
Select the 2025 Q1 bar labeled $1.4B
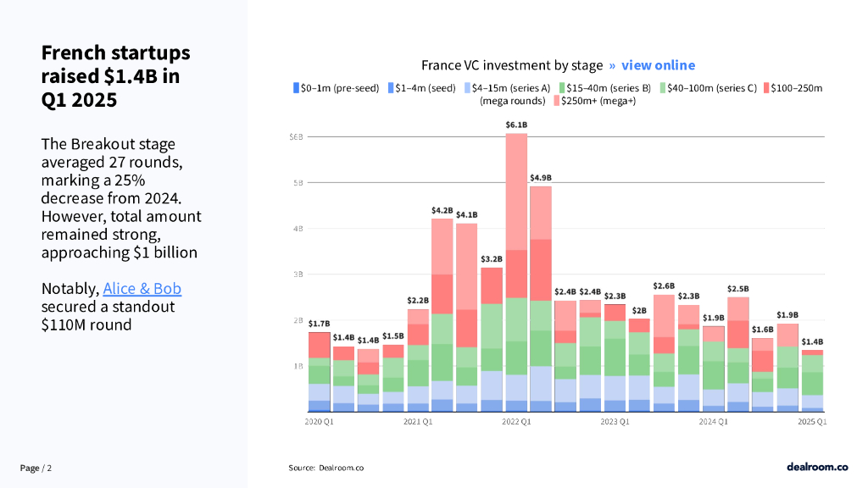[x=813, y=380]
